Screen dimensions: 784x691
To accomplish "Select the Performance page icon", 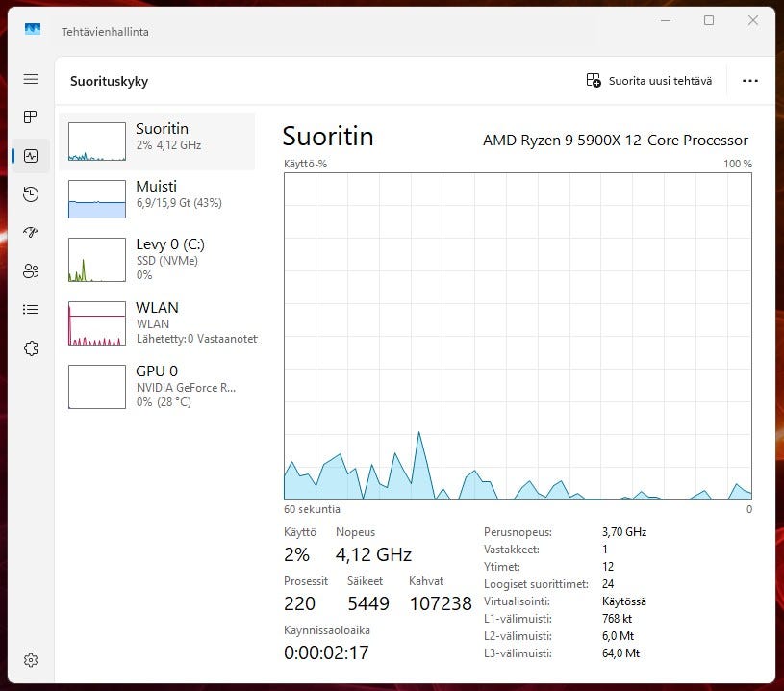I will (31, 156).
